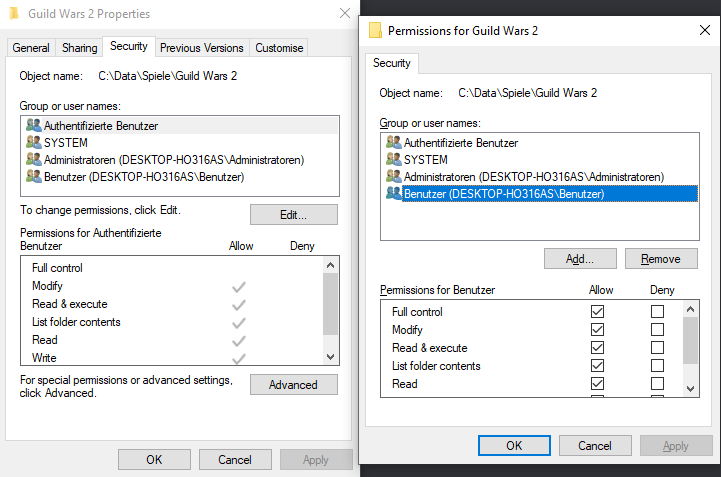Click Write permission row in Properties
Viewport: 721px width, 477px height.
click(x=172, y=357)
